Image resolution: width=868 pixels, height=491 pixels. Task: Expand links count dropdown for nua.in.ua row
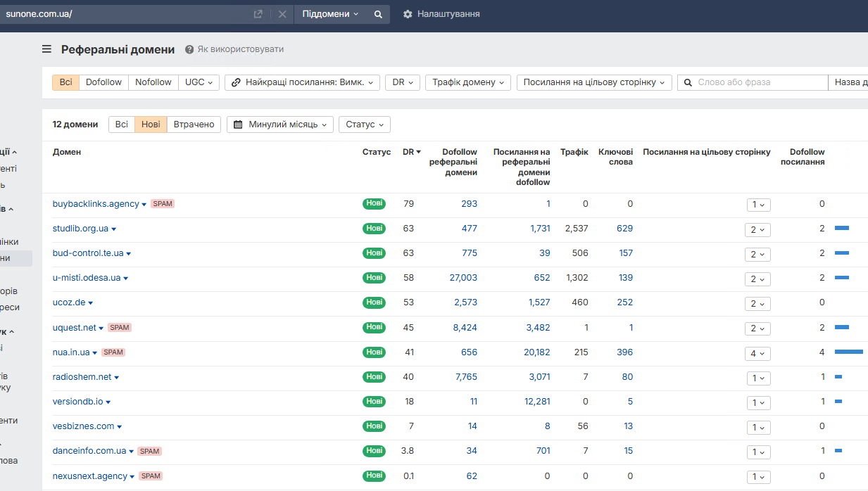coord(757,353)
